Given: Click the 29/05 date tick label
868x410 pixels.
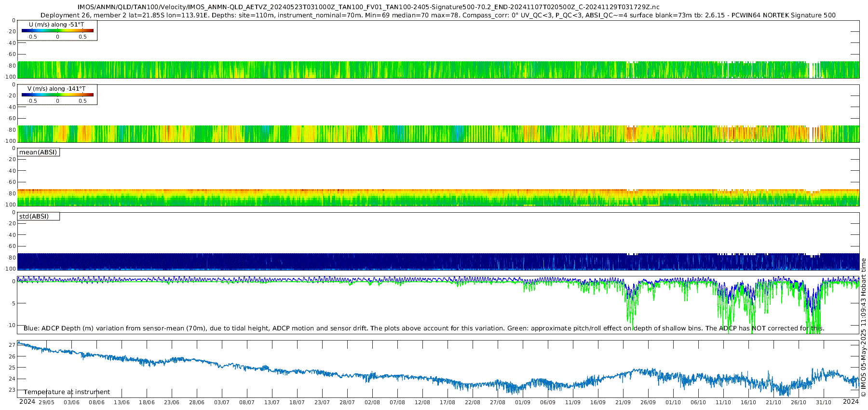Looking at the screenshot, I should (x=47, y=402).
